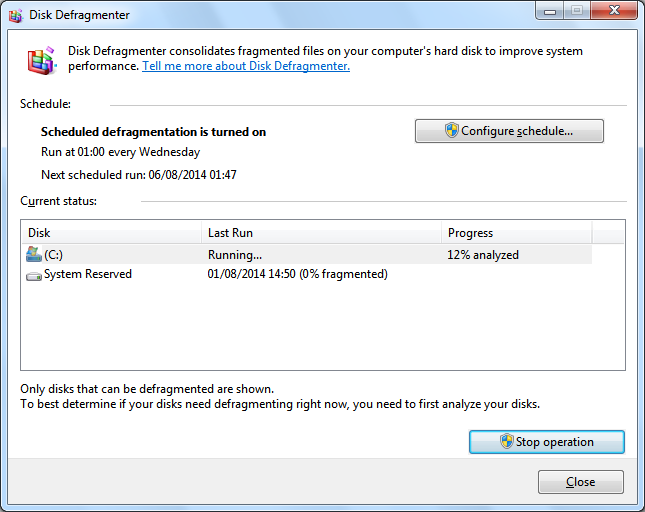Click the (C:) drive icon
Image resolution: width=645 pixels, height=512 pixels.
coord(33,255)
